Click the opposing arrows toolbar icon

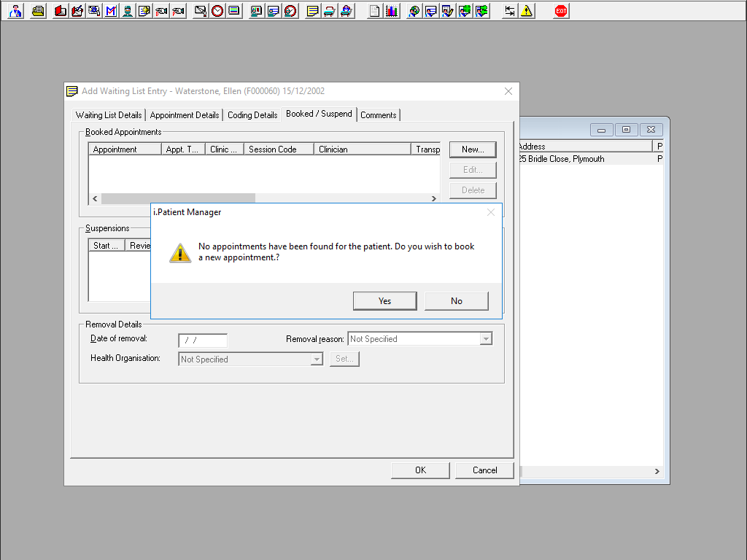click(510, 10)
